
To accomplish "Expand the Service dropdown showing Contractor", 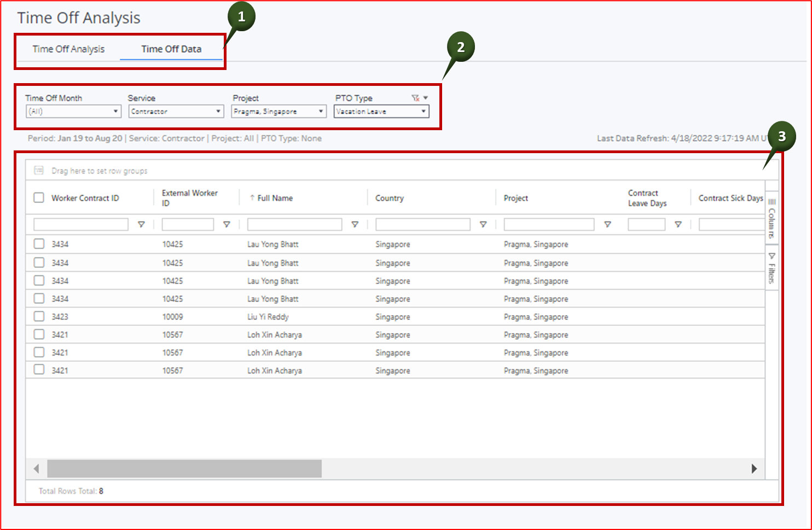I will pos(176,111).
